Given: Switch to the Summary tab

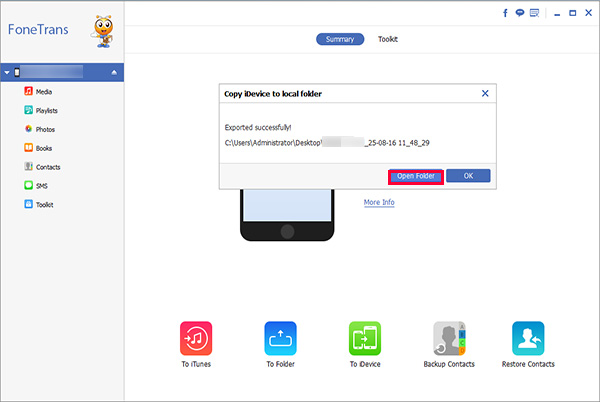Looking at the screenshot, I should 340,39.
